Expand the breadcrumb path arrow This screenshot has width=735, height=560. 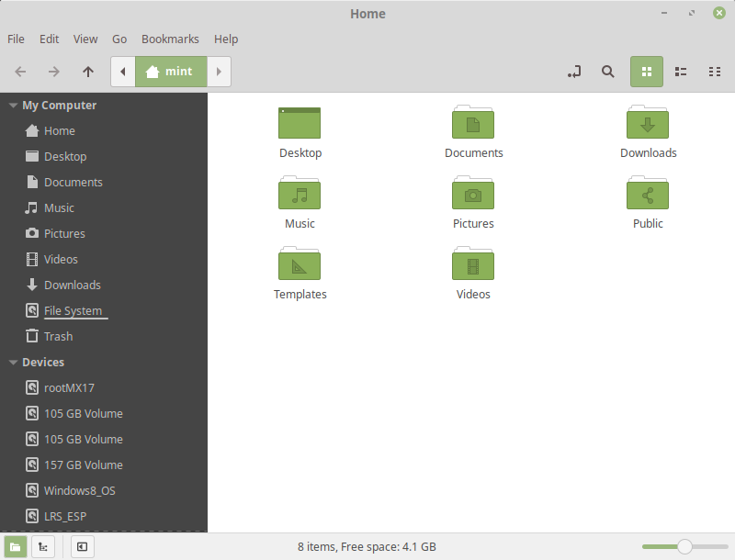coord(218,72)
